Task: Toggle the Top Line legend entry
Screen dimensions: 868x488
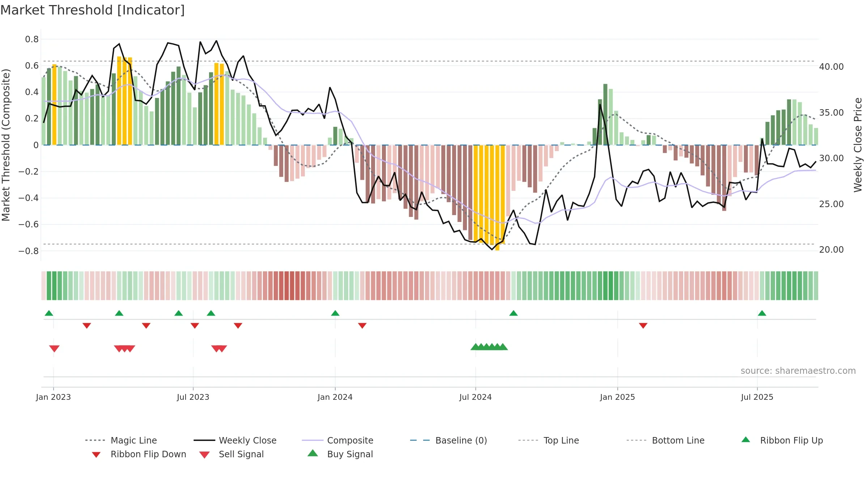Action: (x=548, y=440)
